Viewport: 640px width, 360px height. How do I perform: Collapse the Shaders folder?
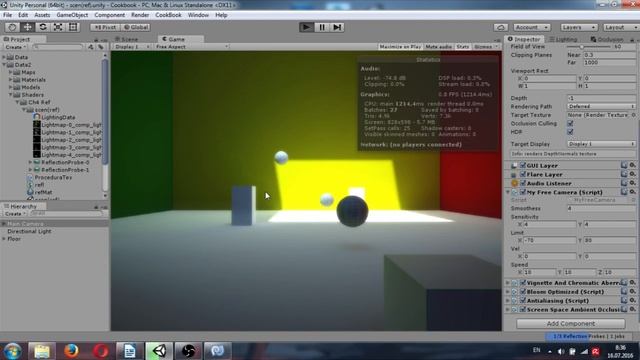(11, 95)
